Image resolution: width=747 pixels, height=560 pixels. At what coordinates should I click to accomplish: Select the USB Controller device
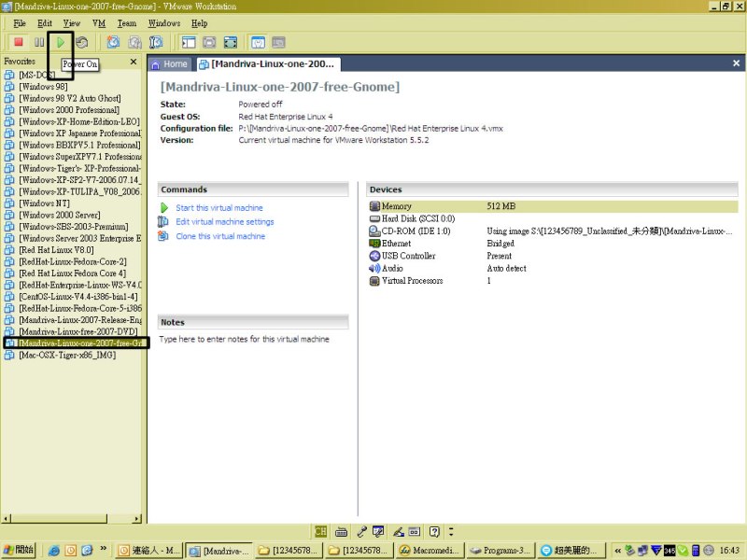pyautogui.click(x=553, y=256)
